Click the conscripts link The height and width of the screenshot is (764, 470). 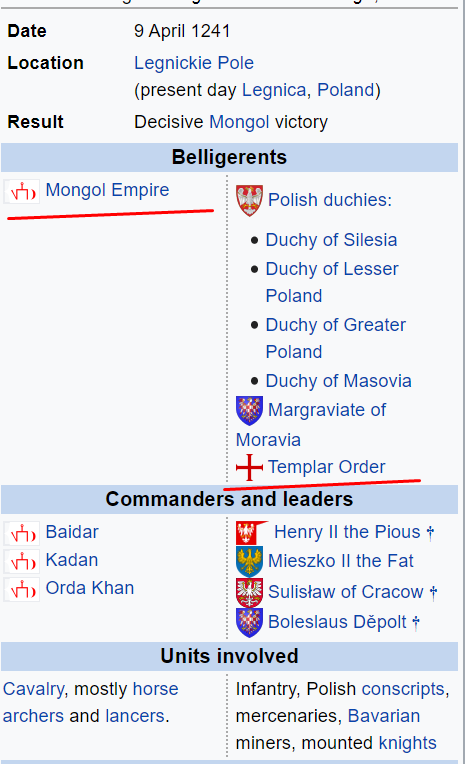(403, 689)
